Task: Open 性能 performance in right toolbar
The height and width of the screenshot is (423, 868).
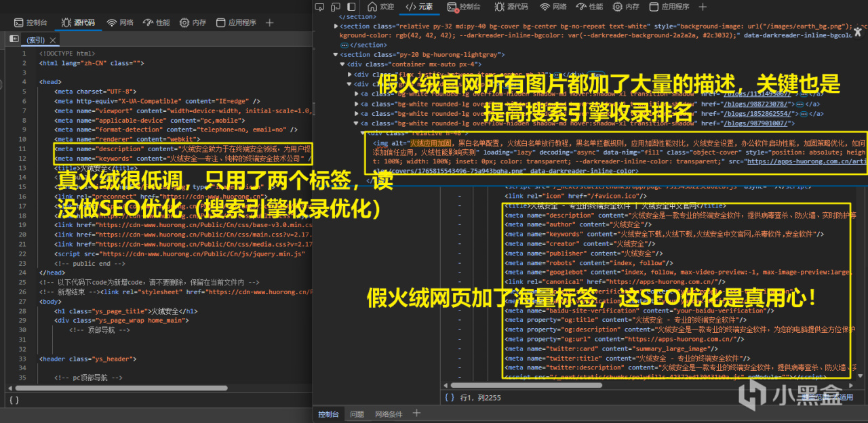Action: [x=589, y=7]
